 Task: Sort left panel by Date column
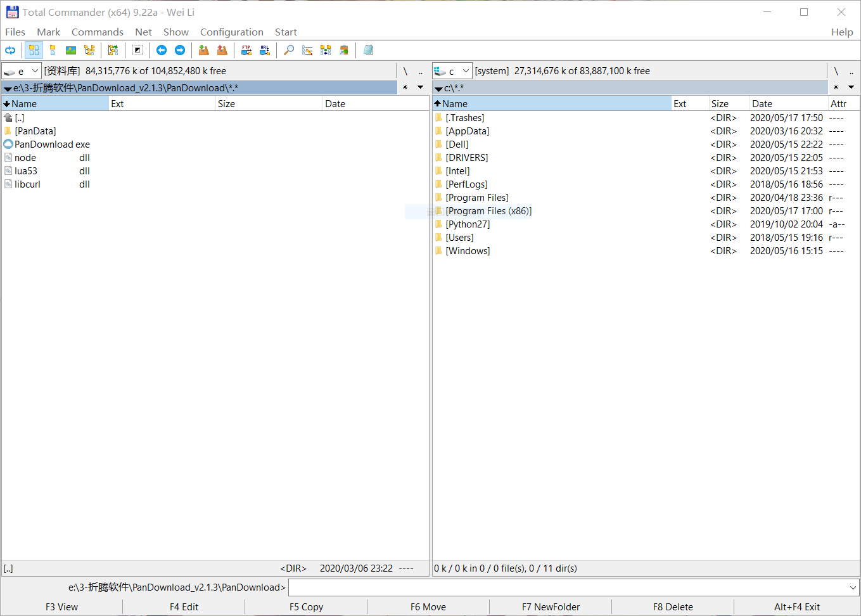tap(376, 103)
